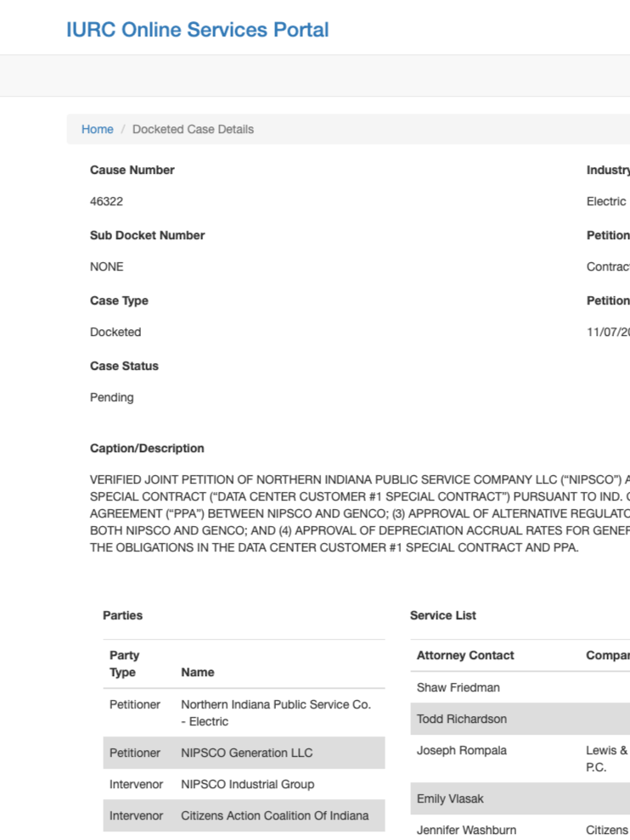
Task: Select the sub docket value NONE
Action: (107, 266)
